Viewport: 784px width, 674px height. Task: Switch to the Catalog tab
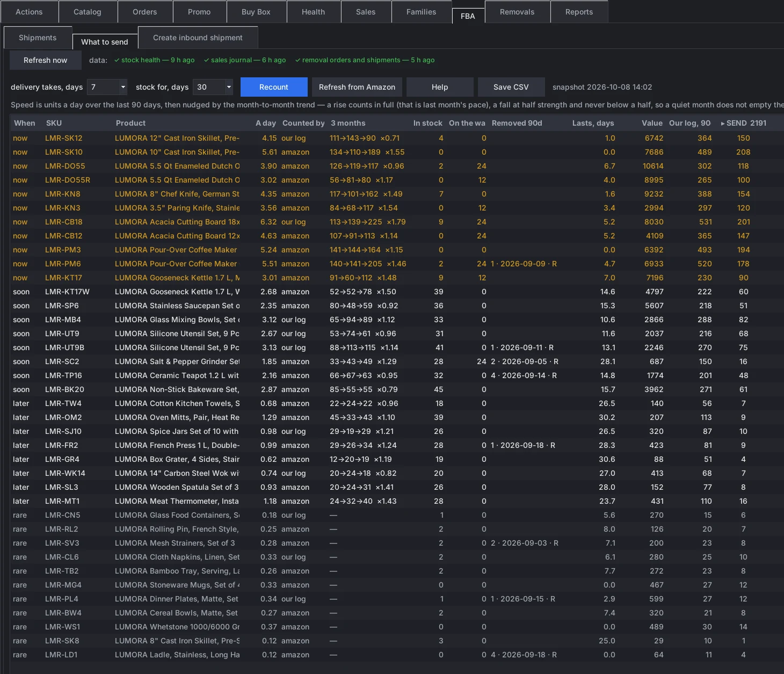click(88, 12)
